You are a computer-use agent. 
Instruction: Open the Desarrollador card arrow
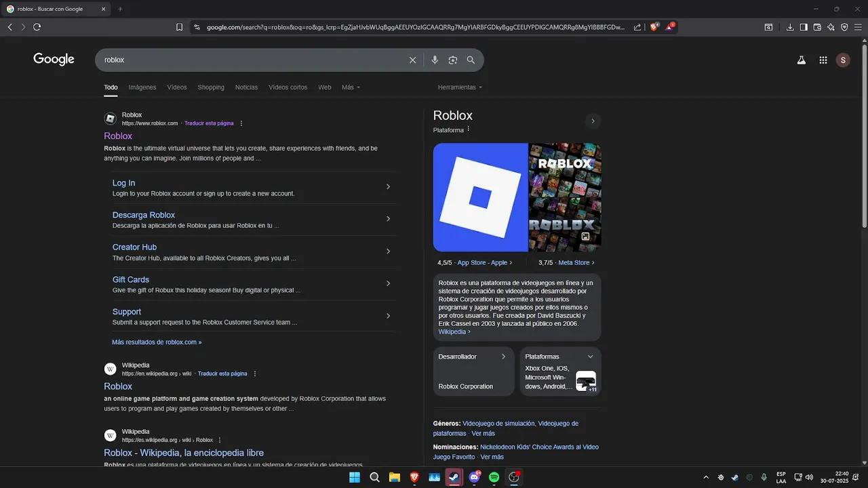503,357
